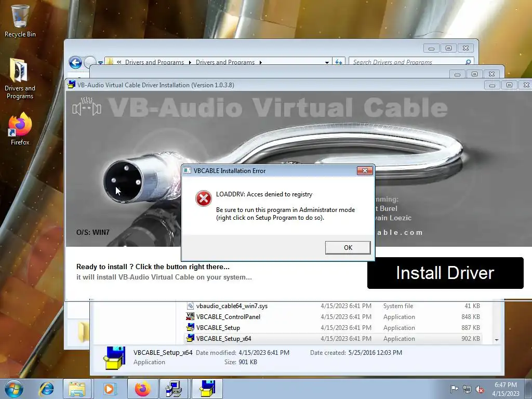Switch to the VBCABLE installer taskbar icon
532x399 pixels.
coord(207,389)
